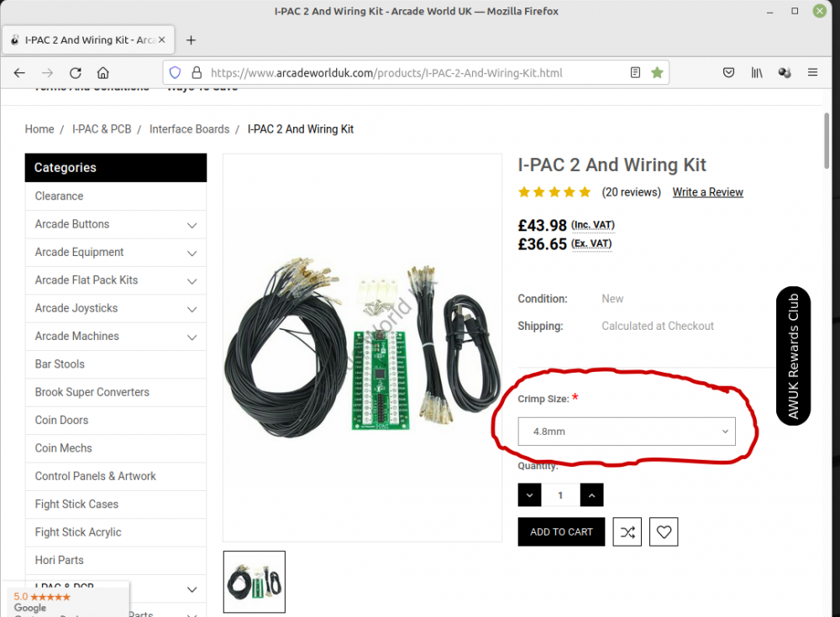Open the Arcade Equipment category link

[x=79, y=253]
